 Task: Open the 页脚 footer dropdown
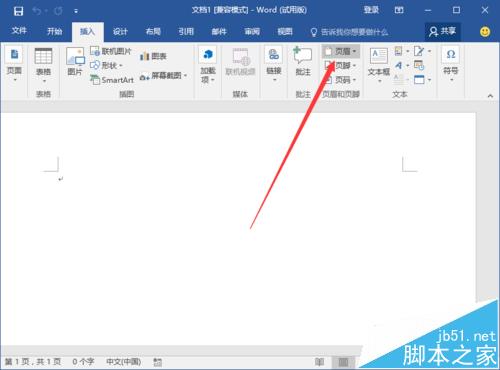click(x=341, y=66)
